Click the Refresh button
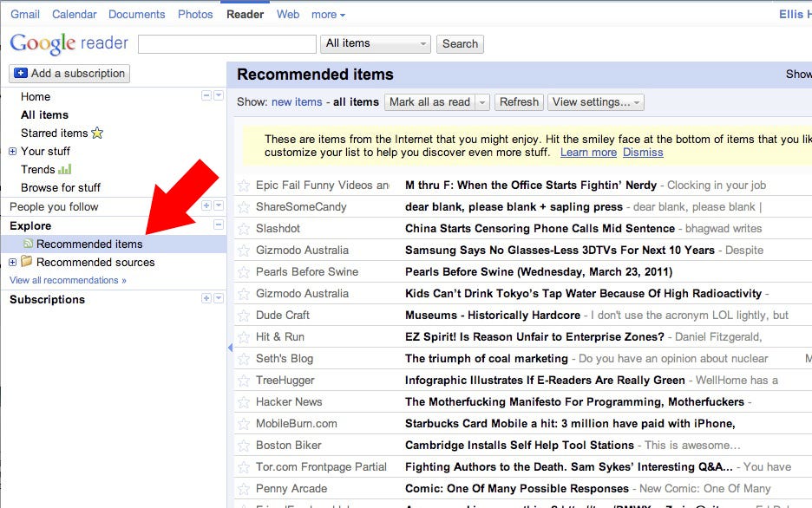 click(x=519, y=102)
